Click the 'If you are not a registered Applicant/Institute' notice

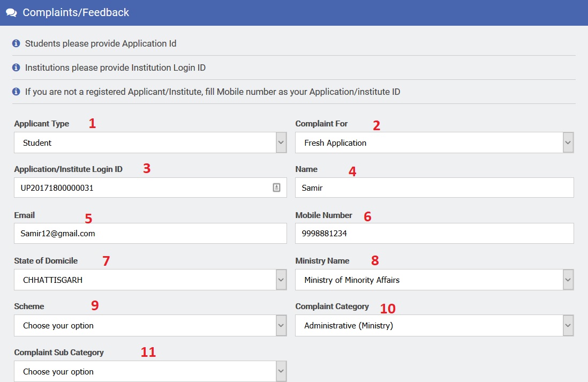point(213,92)
